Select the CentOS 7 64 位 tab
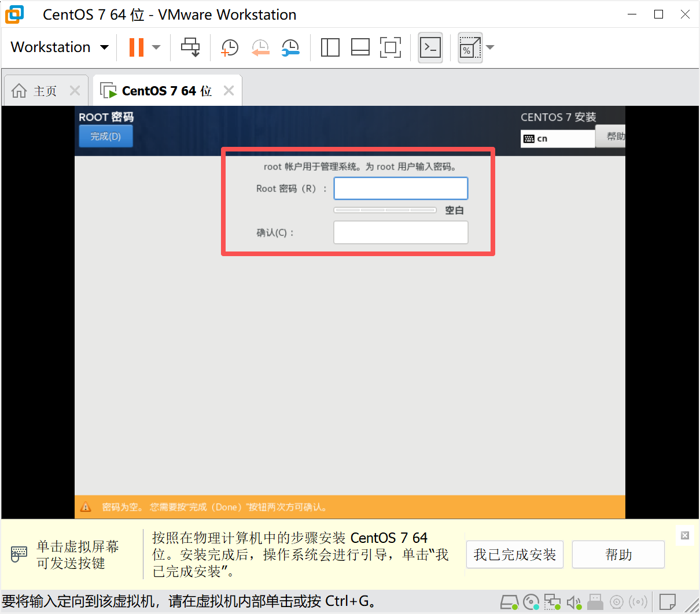 pyautogui.click(x=167, y=91)
